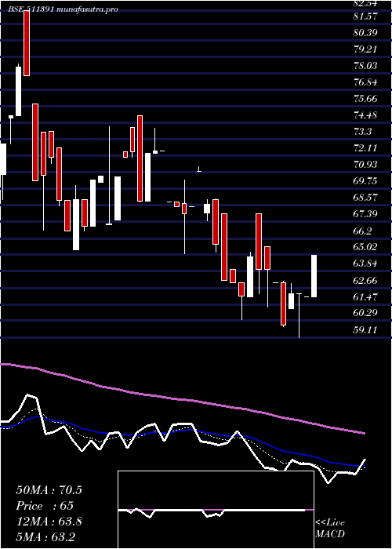Image resolution: width=392 pixels, height=549 pixels.
Task: Click the 63.84 price axis label
Action: click(x=366, y=264)
